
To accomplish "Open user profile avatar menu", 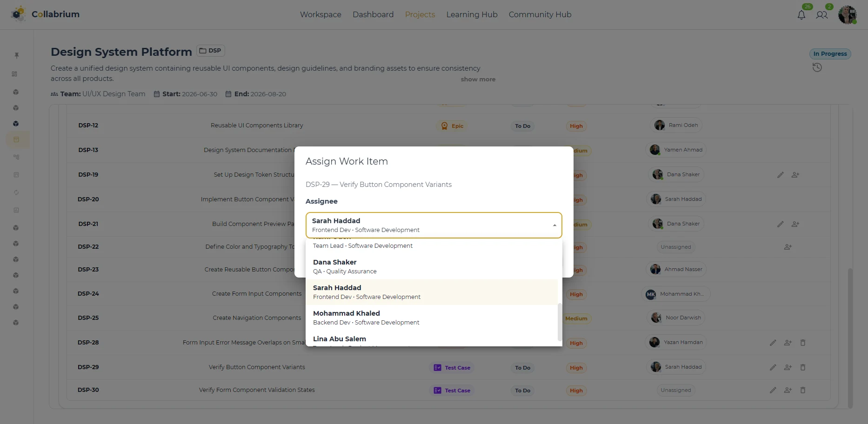I will (x=848, y=15).
